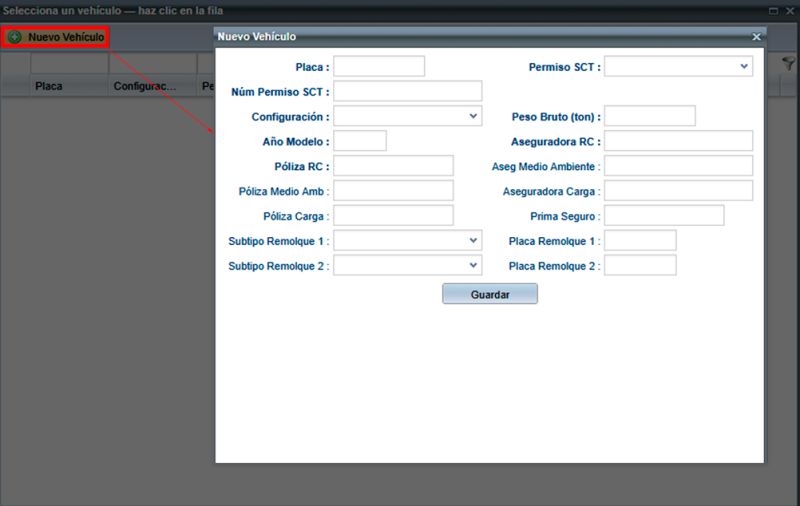
Task: Expand the Subtipo Remolque 2 dropdown
Action: [473, 265]
